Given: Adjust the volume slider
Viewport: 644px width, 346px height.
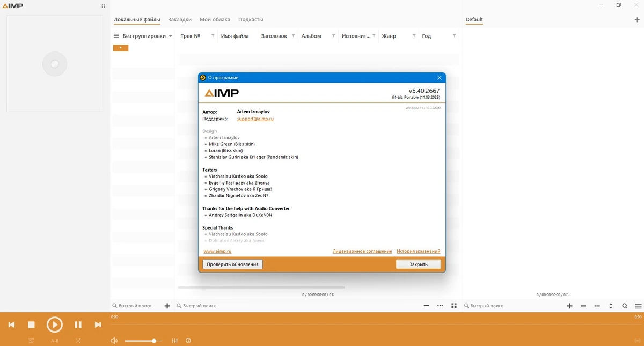Looking at the screenshot, I should [x=143, y=341].
